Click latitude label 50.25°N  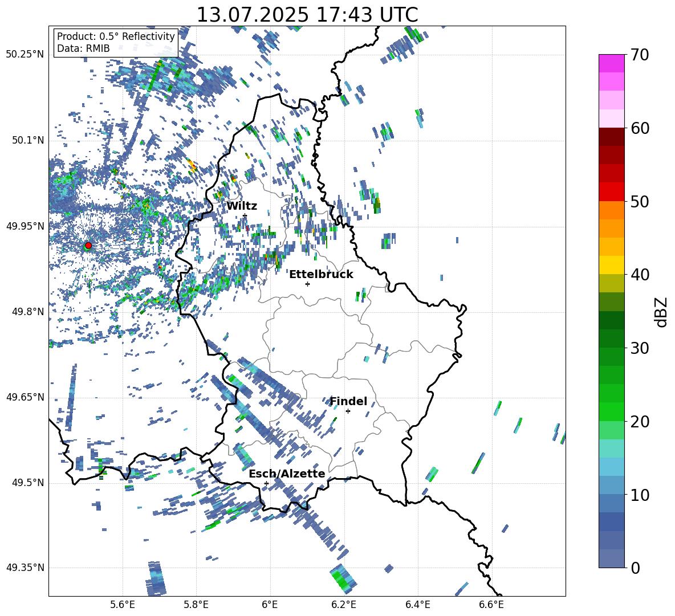(25, 55)
